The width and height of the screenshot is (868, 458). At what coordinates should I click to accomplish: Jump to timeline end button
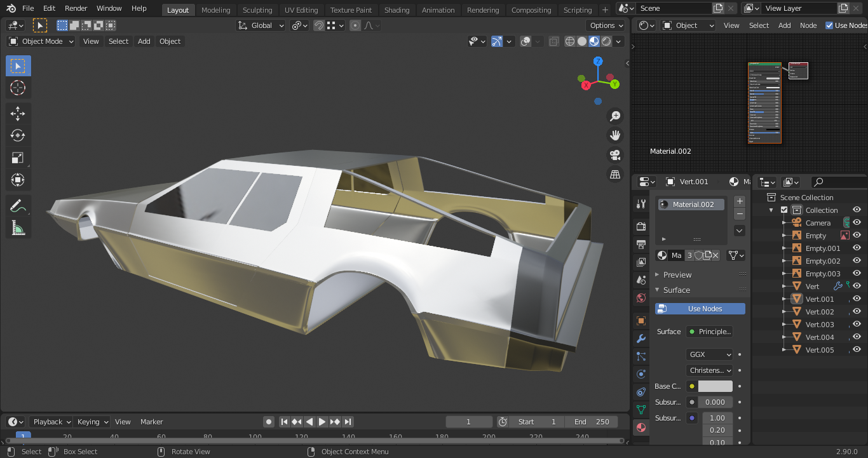coord(348,422)
